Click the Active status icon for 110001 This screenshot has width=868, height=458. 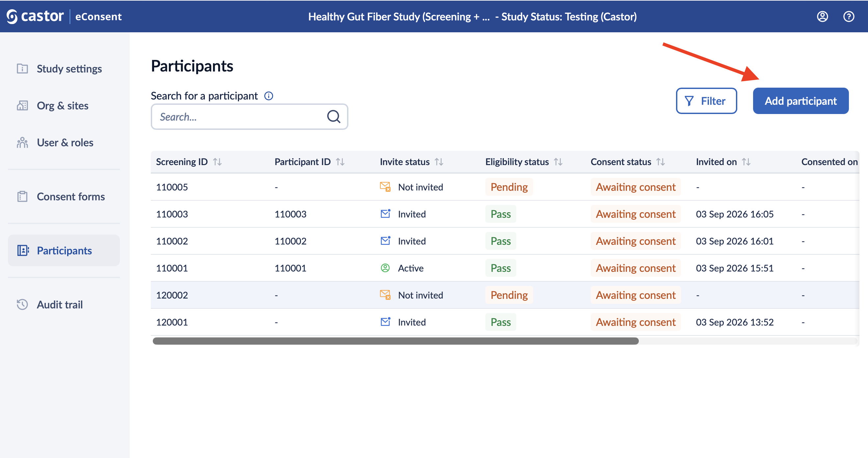pos(385,268)
